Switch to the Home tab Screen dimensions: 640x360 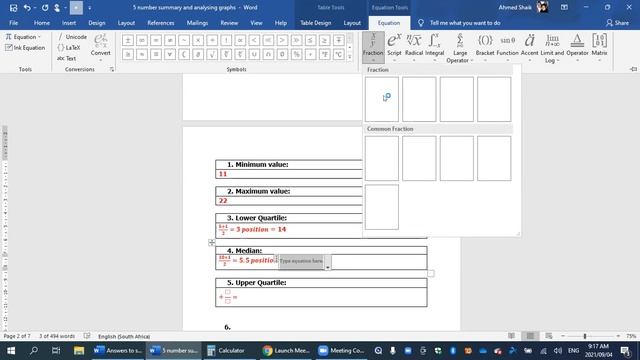click(42, 23)
